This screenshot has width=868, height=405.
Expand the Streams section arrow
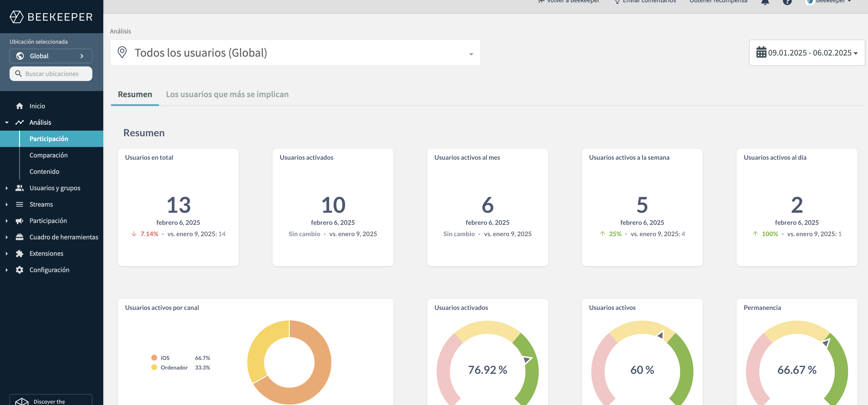pyautogui.click(x=7, y=204)
